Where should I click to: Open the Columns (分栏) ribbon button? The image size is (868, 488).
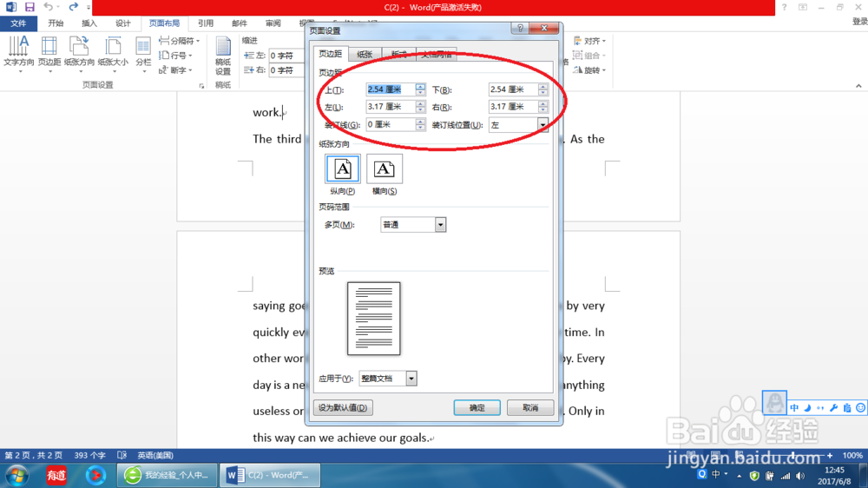(143, 55)
